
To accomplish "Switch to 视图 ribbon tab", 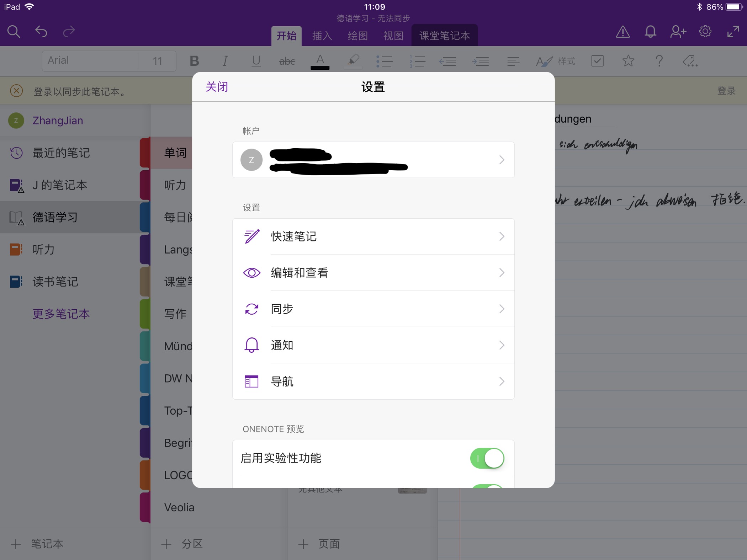I will pyautogui.click(x=393, y=36).
